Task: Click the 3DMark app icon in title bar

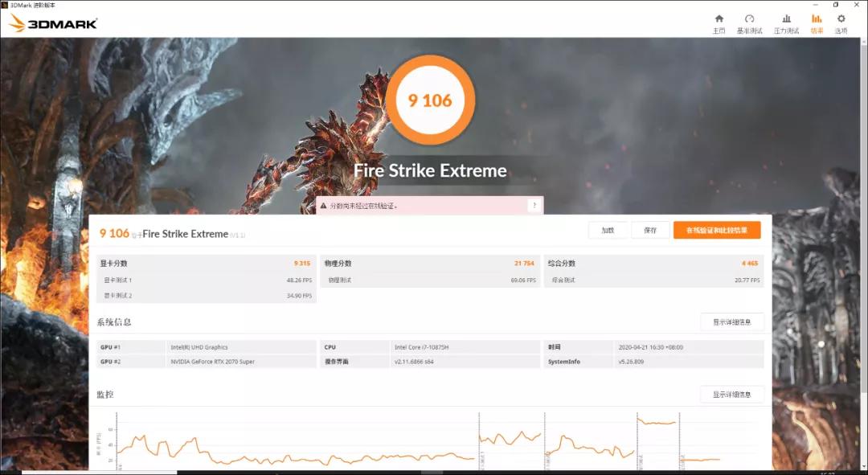Action: pos(5,5)
